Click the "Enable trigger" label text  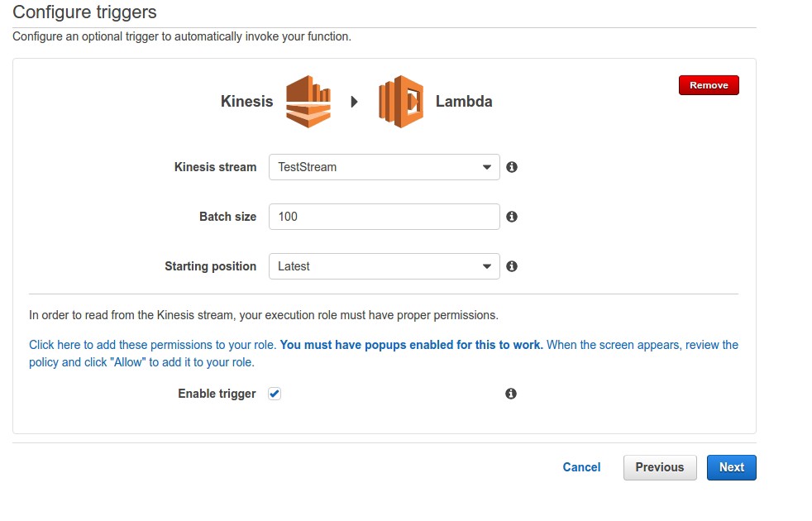coord(217,394)
